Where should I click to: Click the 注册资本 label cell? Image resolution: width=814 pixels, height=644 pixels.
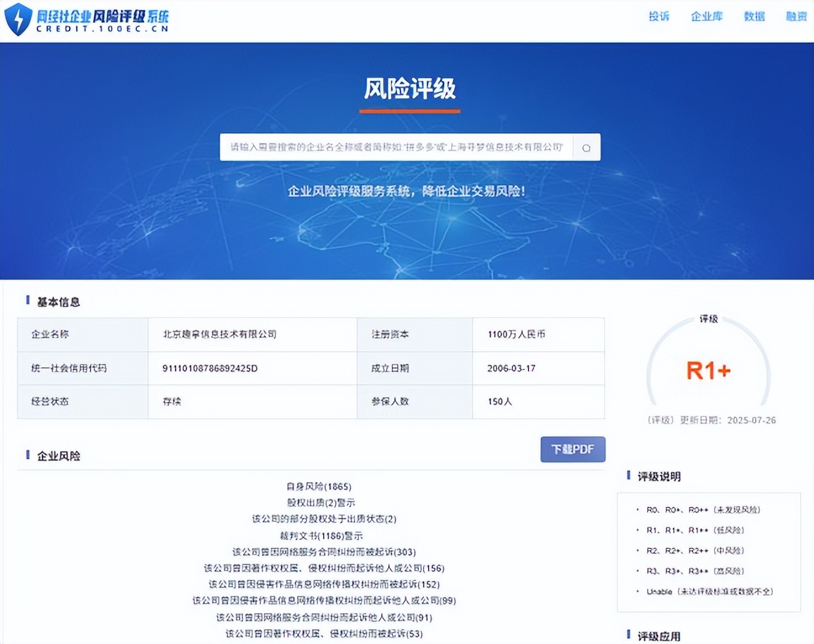(415, 334)
